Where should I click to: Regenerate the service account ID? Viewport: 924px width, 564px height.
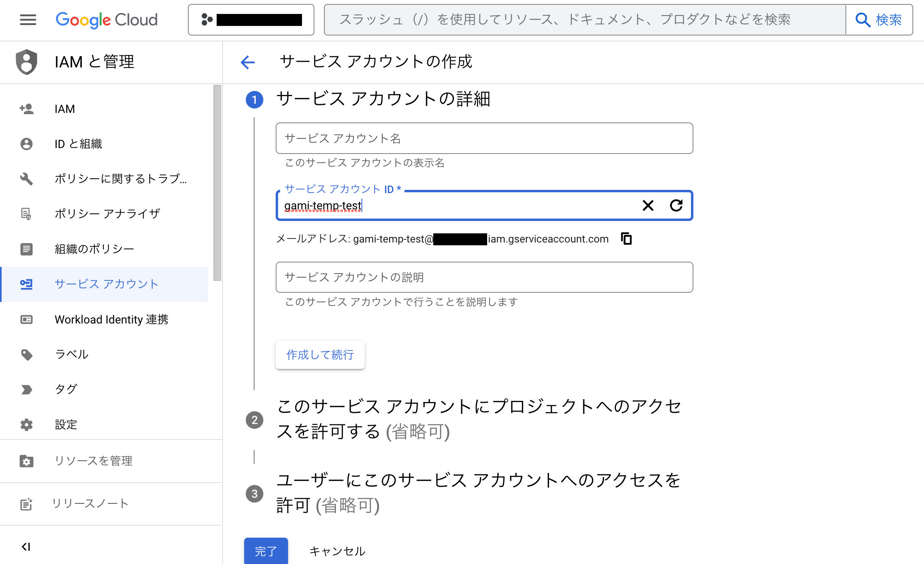point(676,205)
